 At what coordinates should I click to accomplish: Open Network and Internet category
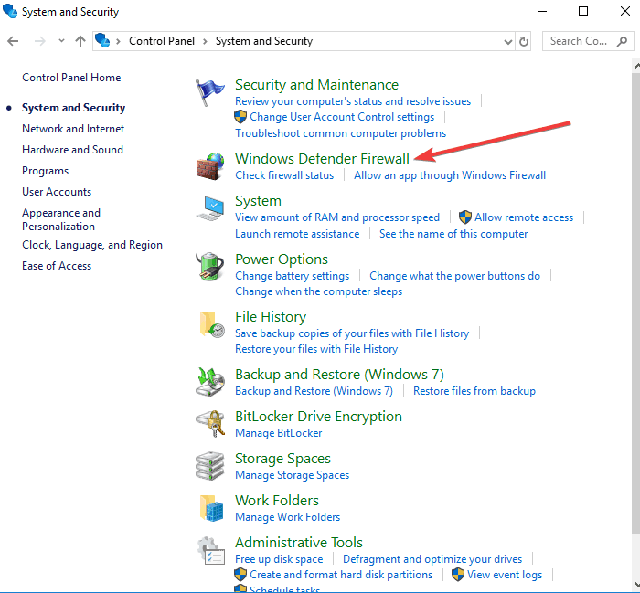click(x=73, y=129)
